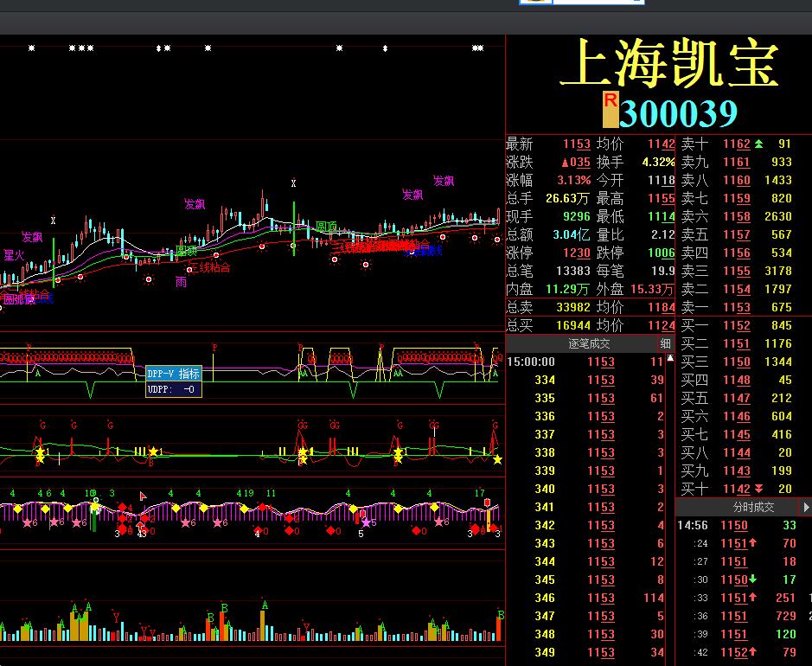Click the red up arrow in the :42 1152 row
812x666 pixels.
tap(752, 651)
